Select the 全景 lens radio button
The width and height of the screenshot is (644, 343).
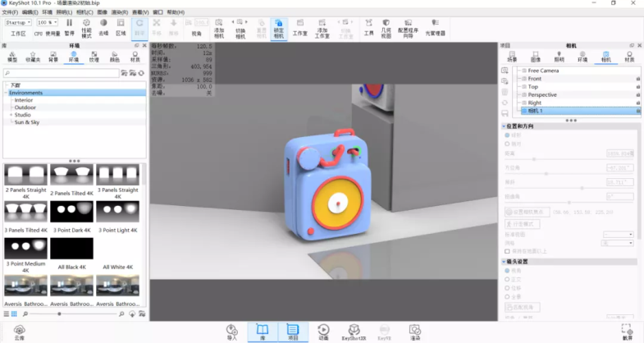point(507,295)
